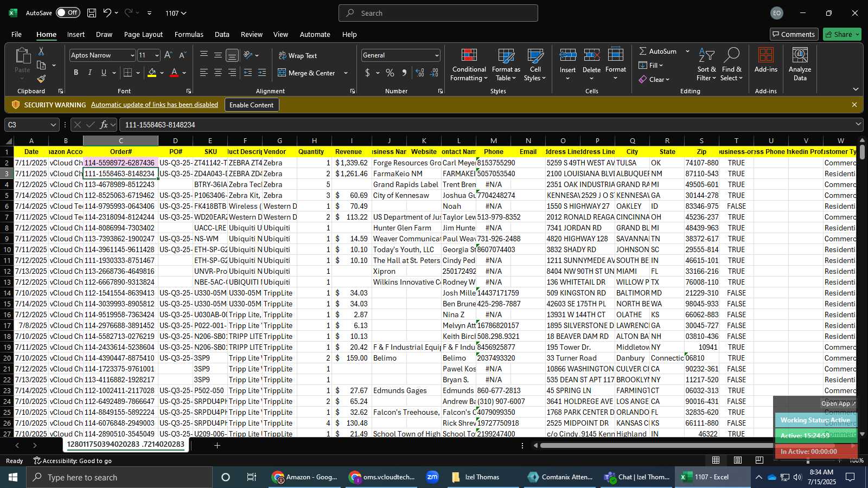Activate the Format Painter brush

41,79
